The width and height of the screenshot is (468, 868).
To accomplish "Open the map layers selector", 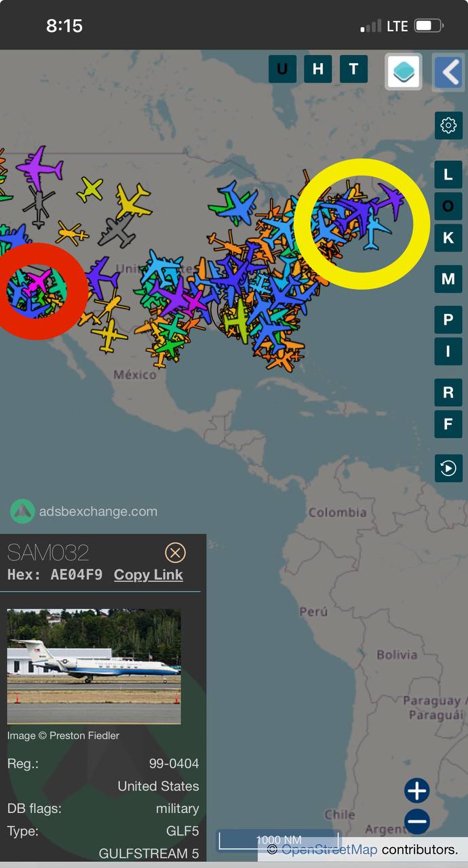I will click(x=404, y=71).
